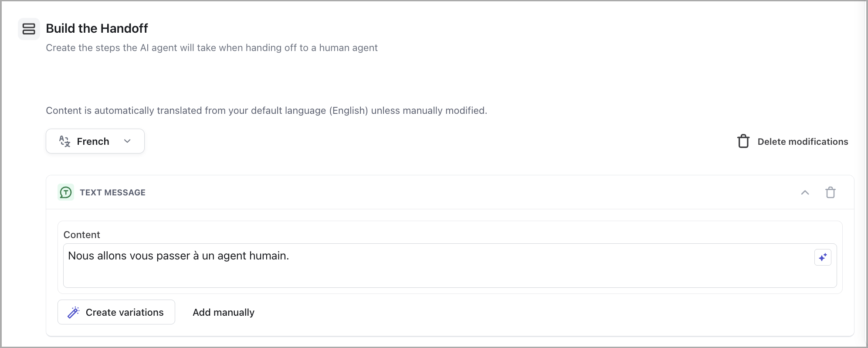Click the green Text Message type icon

[66, 192]
